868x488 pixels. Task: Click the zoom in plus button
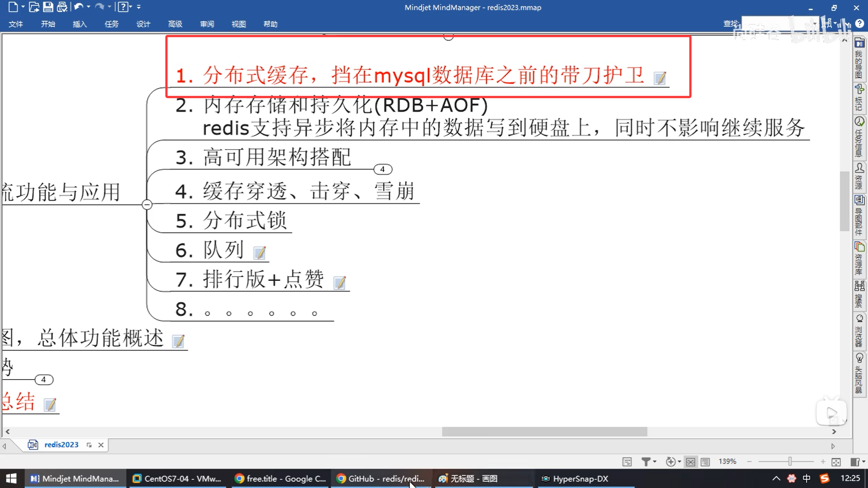pos(823,462)
